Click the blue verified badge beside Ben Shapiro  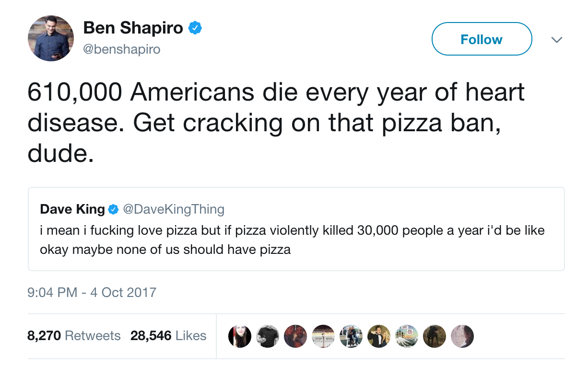(x=194, y=28)
